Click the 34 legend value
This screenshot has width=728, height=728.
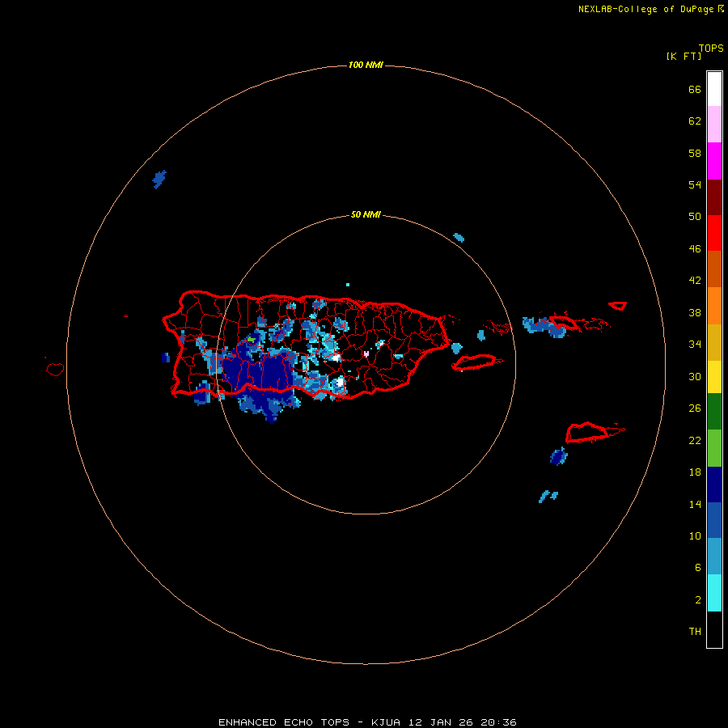(x=695, y=345)
